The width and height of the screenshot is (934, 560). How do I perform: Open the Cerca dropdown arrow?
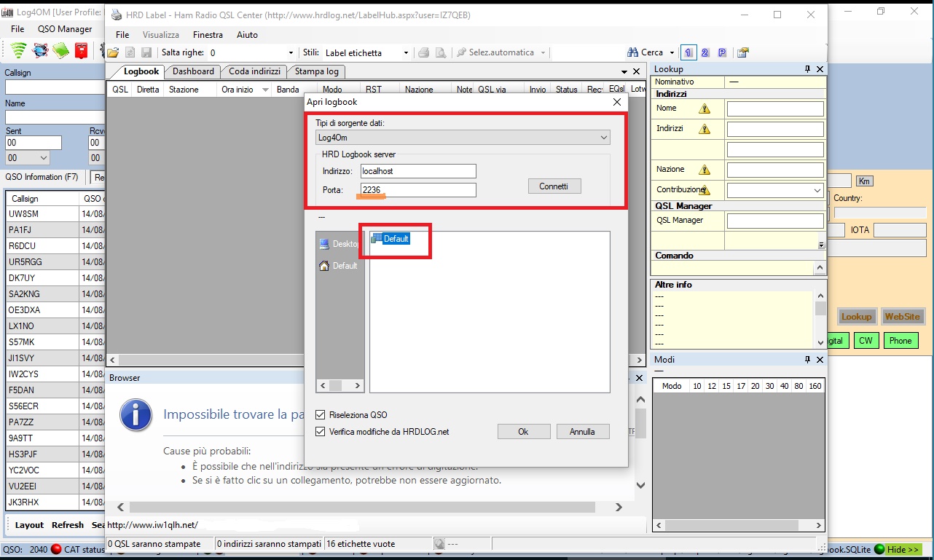click(x=672, y=52)
